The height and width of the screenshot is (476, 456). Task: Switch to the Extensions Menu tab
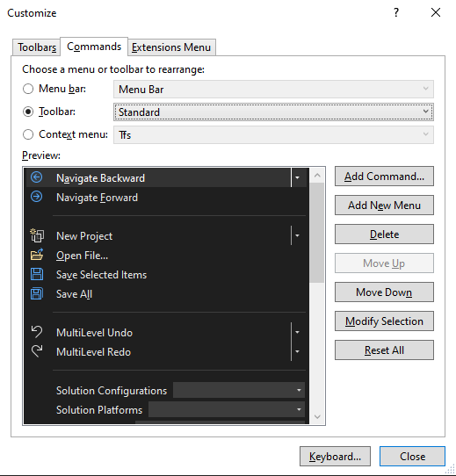pos(171,47)
